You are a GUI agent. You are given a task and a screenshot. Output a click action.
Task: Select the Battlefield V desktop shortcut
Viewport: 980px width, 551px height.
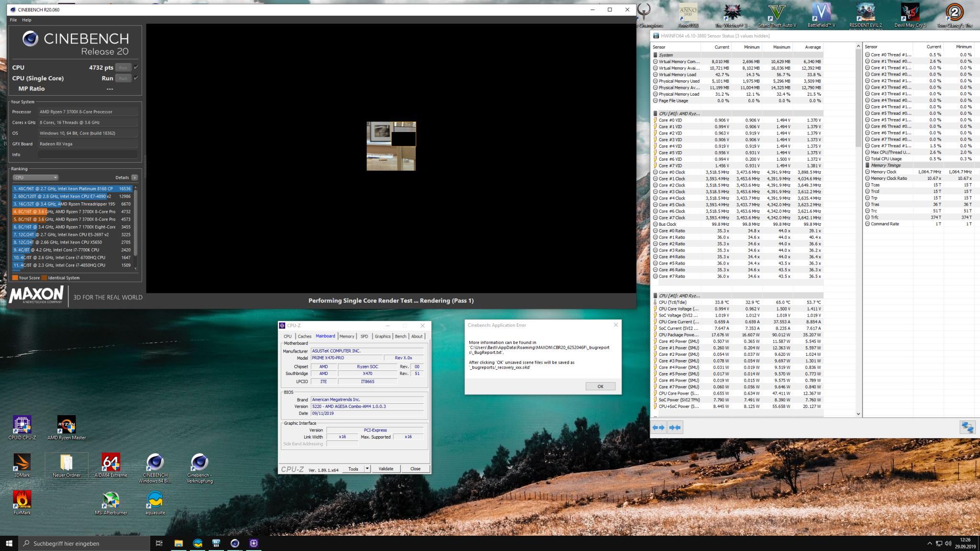coord(821,15)
